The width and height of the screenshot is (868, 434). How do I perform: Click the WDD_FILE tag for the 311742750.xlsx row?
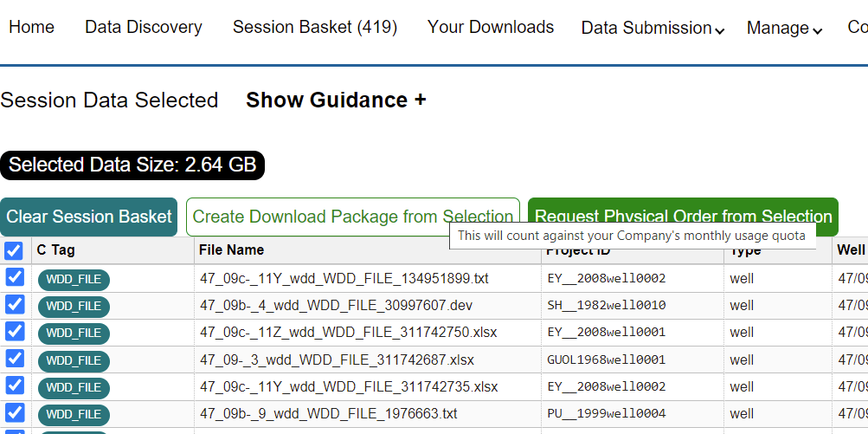pyautogui.click(x=74, y=334)
